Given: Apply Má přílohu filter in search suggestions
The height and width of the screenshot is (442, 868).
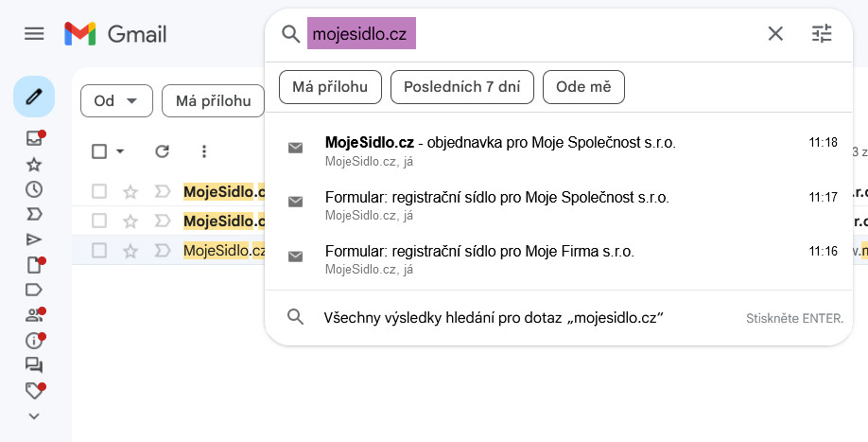Looking at the screenshot, I should click(330, 87).
